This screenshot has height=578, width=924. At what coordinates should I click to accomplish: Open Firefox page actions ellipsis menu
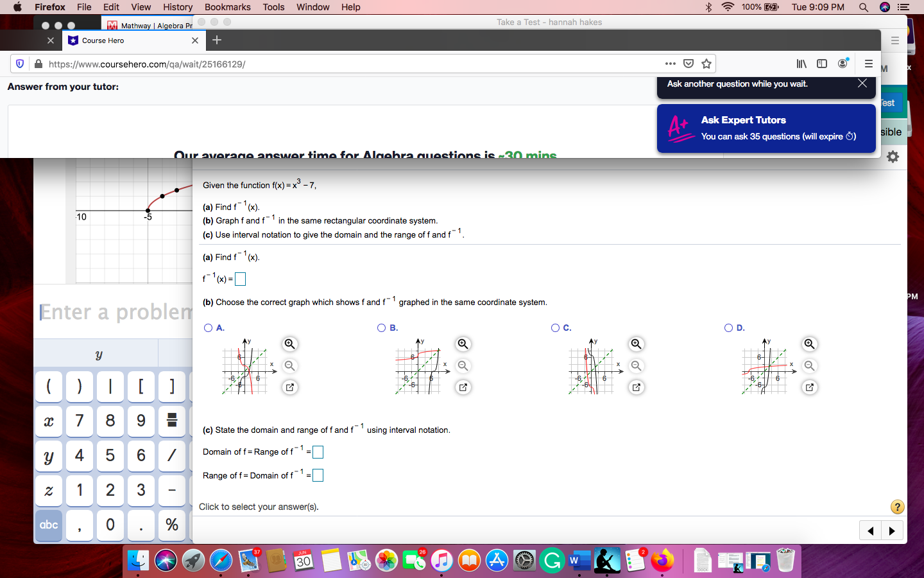(671, 64)
